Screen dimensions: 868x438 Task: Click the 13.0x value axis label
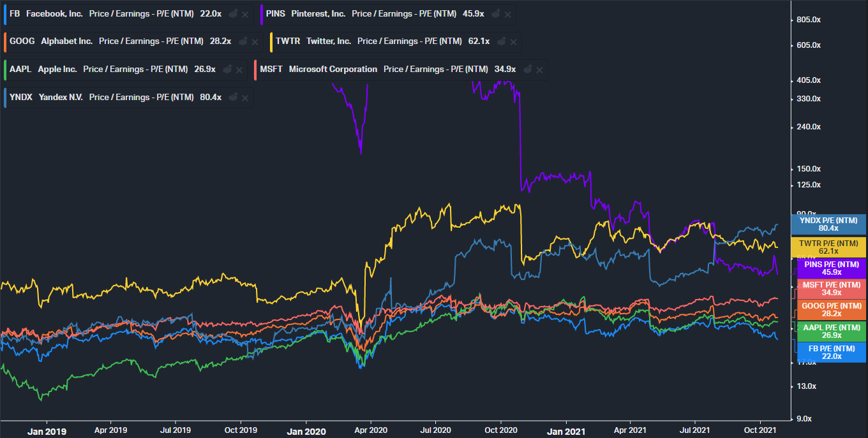point(807,386)
